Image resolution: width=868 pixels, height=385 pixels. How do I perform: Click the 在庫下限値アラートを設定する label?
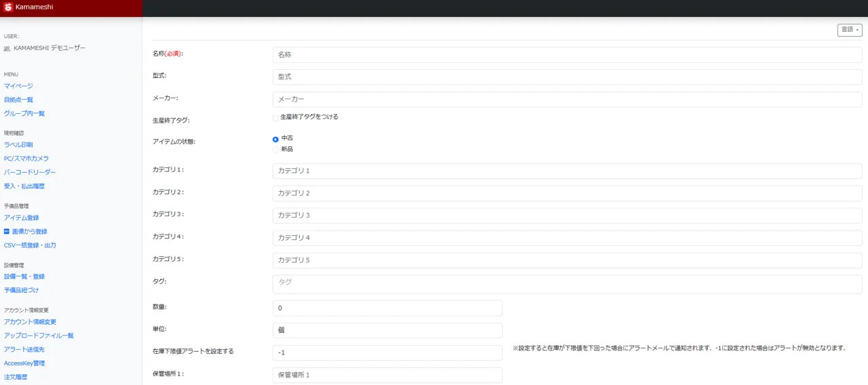click(193, 351)
